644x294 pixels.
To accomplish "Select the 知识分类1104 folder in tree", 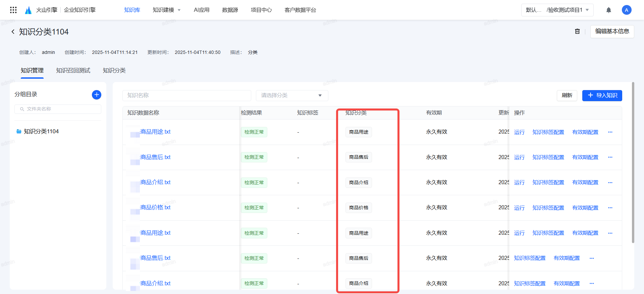I will coord(41,132).
